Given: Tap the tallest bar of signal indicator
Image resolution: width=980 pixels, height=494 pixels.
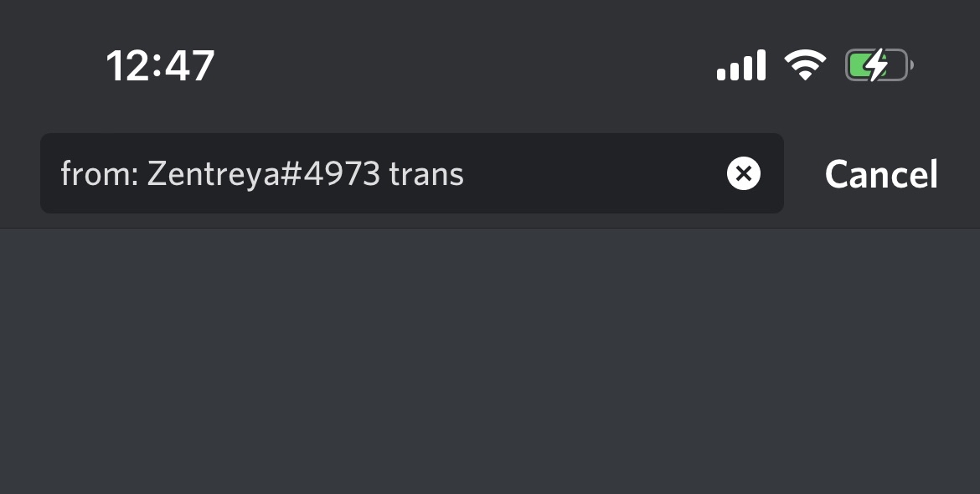Looking at the screenshot, I should coord(761,65).
